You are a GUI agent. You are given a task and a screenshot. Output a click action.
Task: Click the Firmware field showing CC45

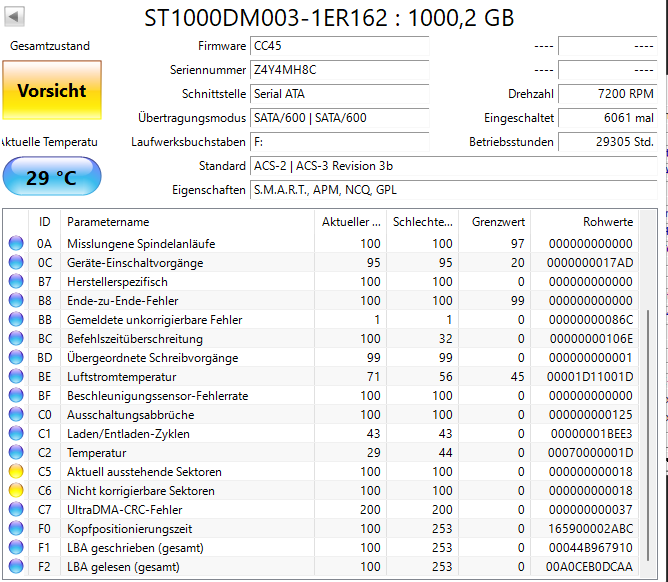[340, 46]
